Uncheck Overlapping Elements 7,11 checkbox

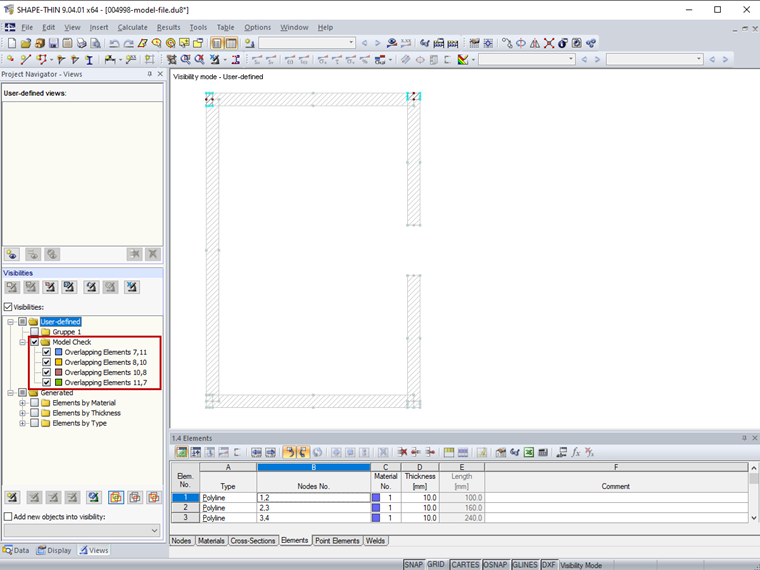click(x=47, y=352)
